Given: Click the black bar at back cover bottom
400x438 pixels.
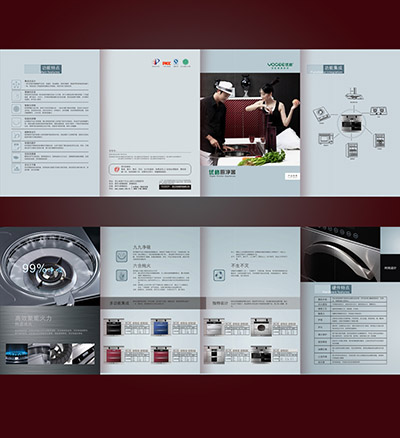Looking at the screenshot, I should [175, 187].
